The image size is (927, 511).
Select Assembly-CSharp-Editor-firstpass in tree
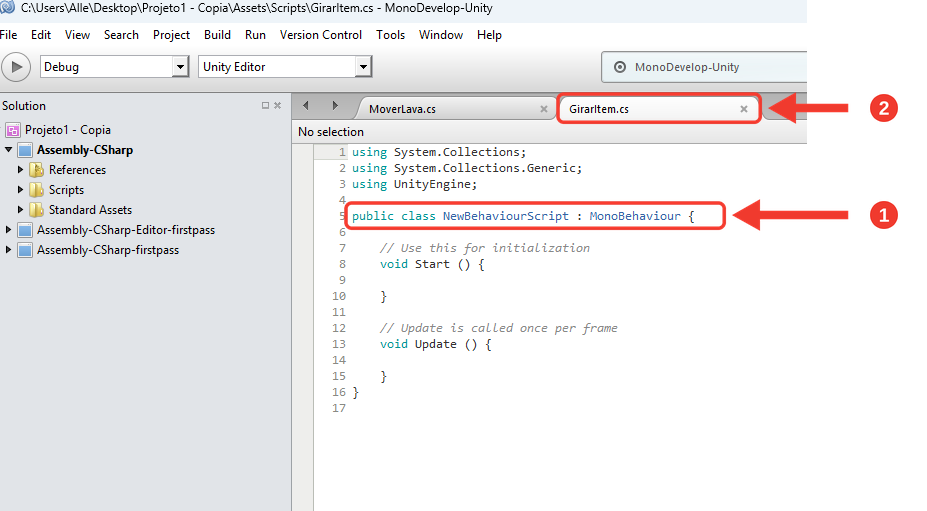[126, 230]
